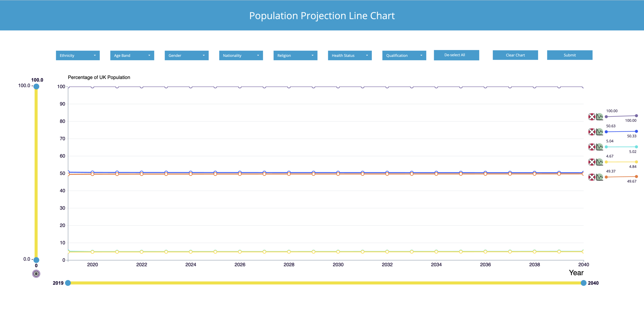Click the vertical slider's top handle at 100.0

(36, 87)
